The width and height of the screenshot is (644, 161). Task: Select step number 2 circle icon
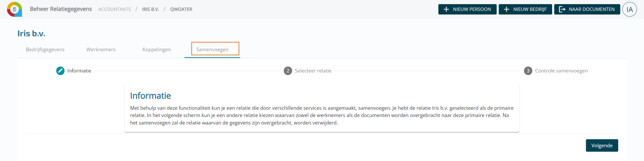288,71
